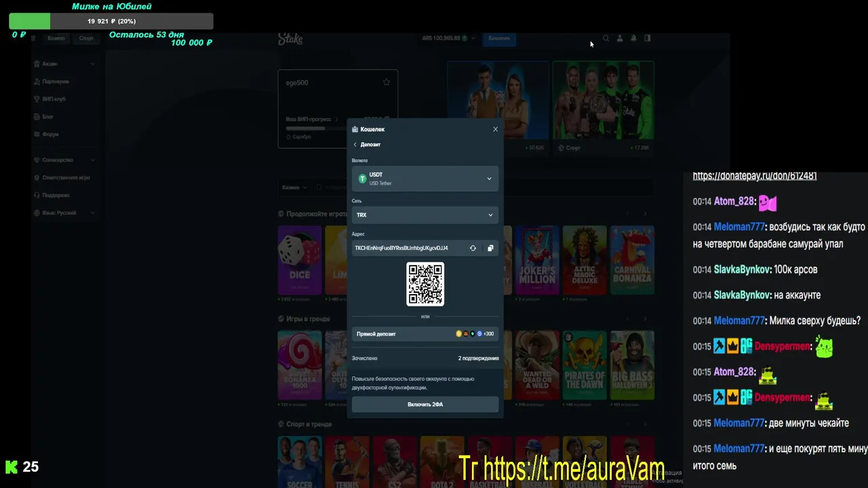Open the Dota 2 sport tile
This screenshot has width=868, height=488.
point(442,462)
